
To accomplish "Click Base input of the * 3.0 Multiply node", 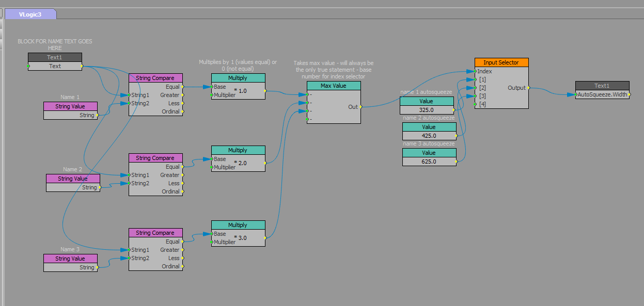I will 212,234.
